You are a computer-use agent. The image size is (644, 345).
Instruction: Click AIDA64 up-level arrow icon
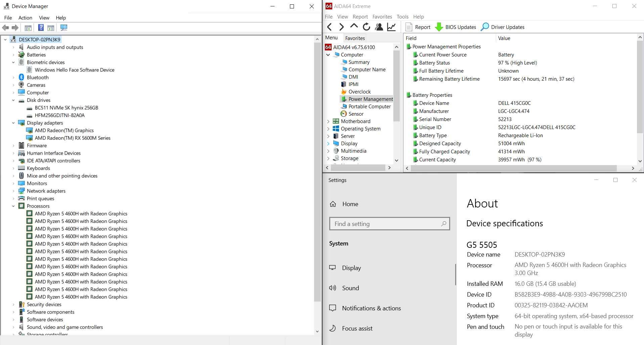pyautogui.click(x=354, y=26)
